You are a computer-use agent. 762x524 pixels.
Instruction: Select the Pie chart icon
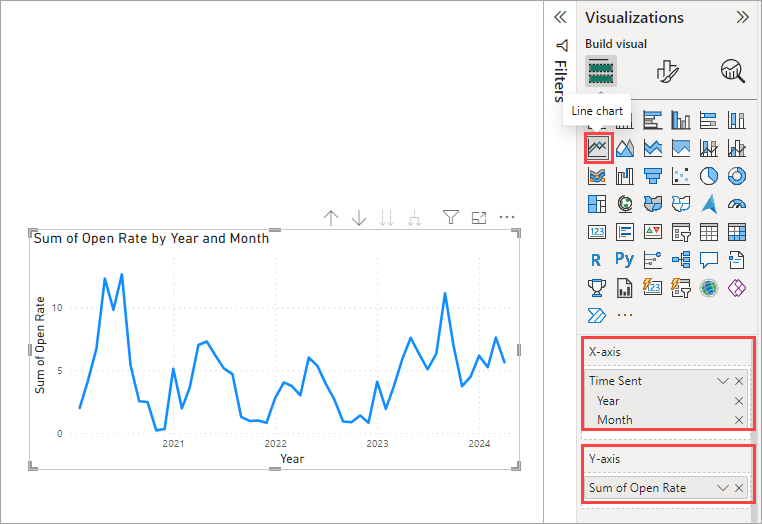tap(709, 176)
